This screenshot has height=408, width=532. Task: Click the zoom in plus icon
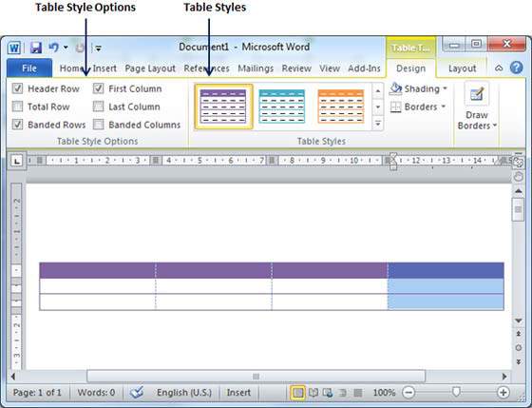(x=503, y=393)
